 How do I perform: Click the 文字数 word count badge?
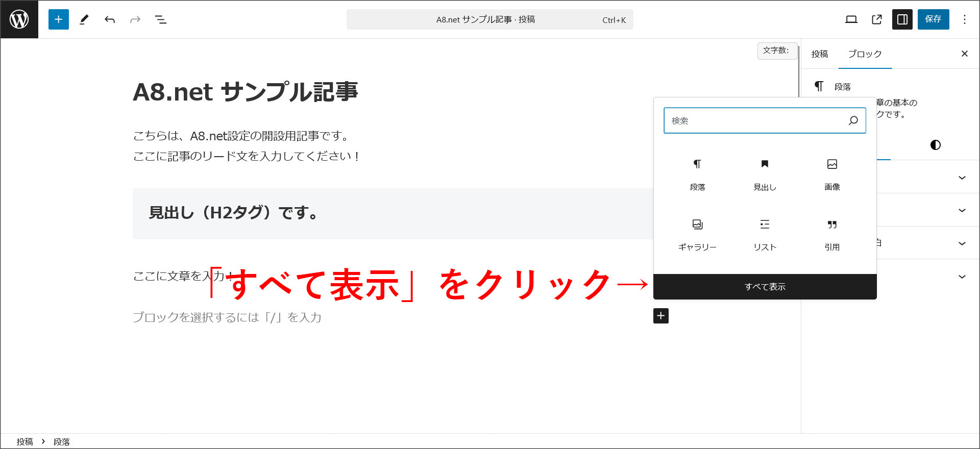776,51
